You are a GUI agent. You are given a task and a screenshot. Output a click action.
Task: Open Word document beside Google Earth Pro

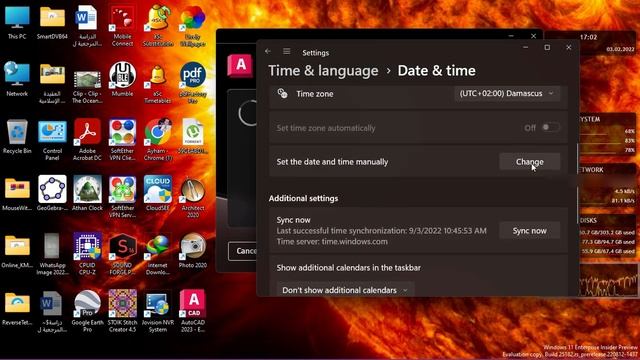(x=52, y=311)
